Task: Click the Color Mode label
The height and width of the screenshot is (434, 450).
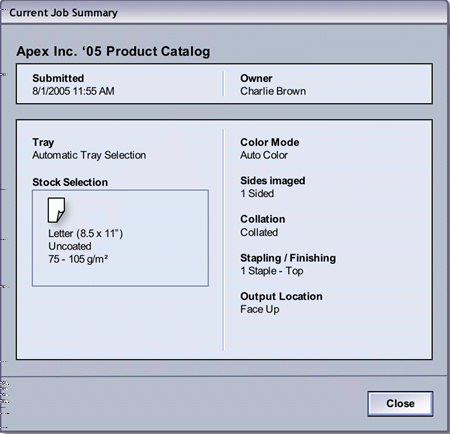Action: [270, 142]
